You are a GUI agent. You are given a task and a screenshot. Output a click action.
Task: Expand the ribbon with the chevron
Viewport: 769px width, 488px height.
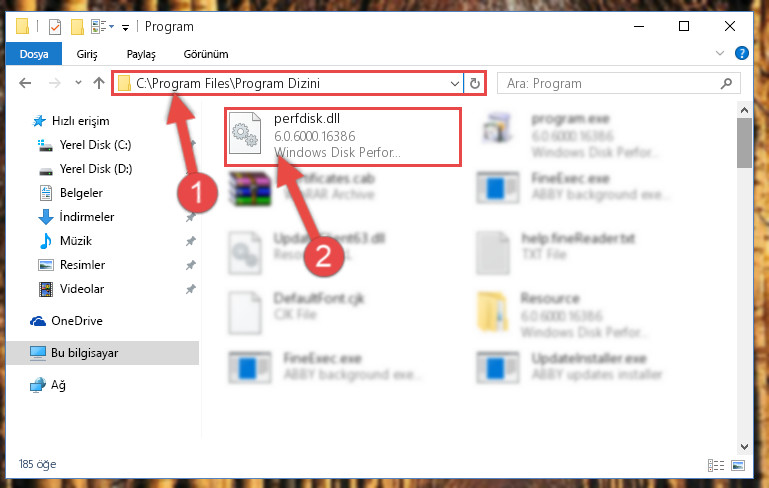(x=719, y=53)
